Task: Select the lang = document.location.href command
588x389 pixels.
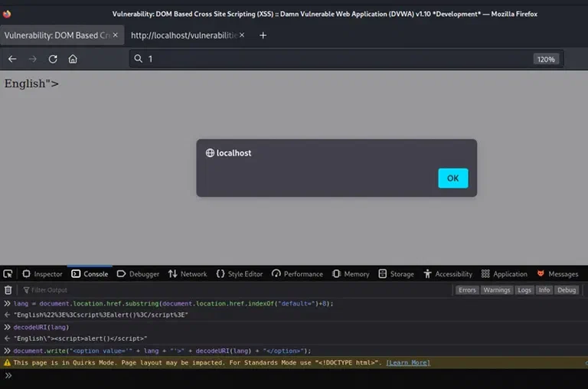Action: (173, 303)
